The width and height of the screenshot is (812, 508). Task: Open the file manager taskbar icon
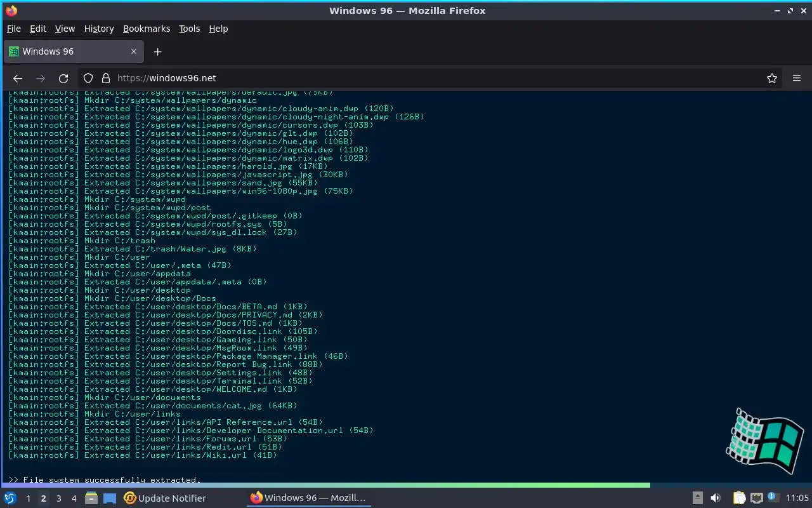(91, 498)
